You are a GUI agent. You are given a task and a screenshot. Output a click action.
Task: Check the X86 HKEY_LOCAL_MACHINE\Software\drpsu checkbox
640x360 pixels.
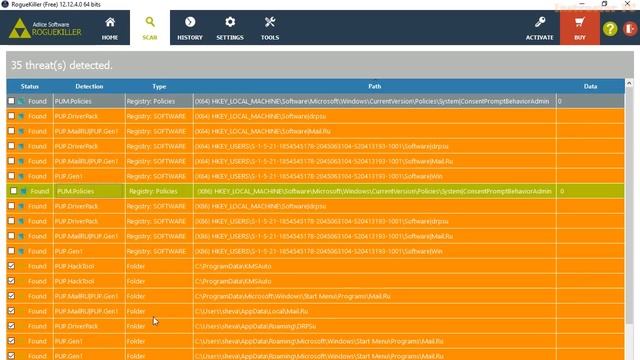[x=11, y=206]
